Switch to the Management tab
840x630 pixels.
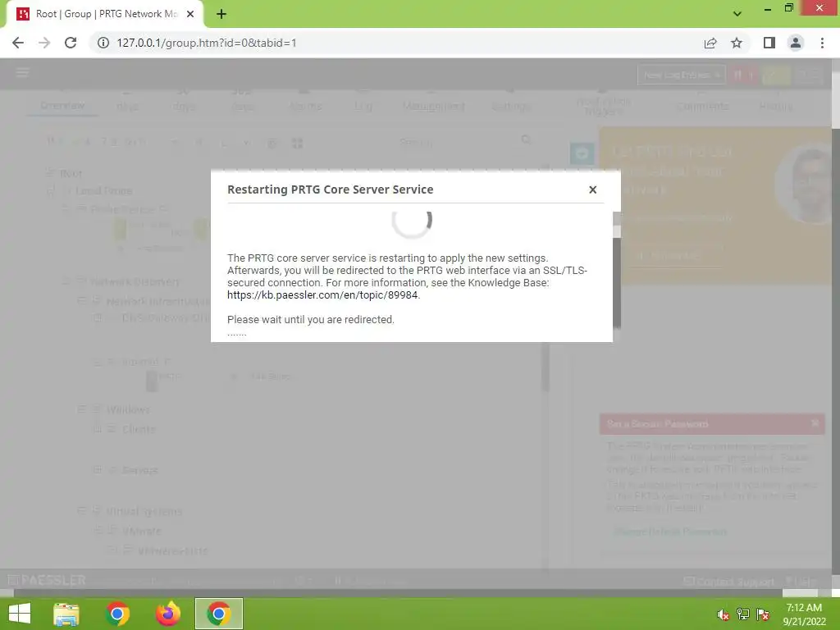pyautogui.click(x=433, y=106)
